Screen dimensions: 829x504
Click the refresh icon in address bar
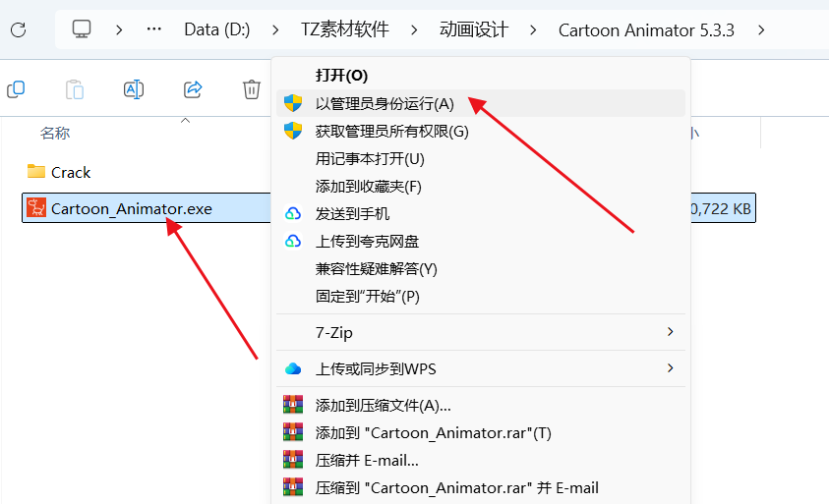click(x=19, y=29)
